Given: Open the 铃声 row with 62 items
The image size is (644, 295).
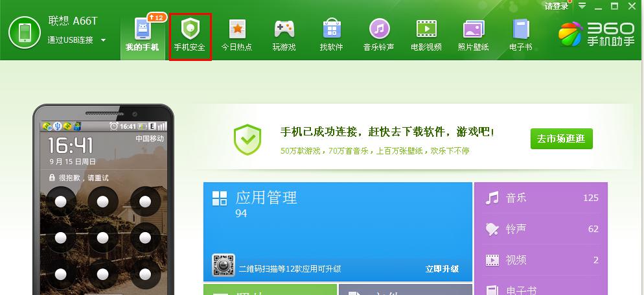Looking at the screenshot, I should point(541,229).
